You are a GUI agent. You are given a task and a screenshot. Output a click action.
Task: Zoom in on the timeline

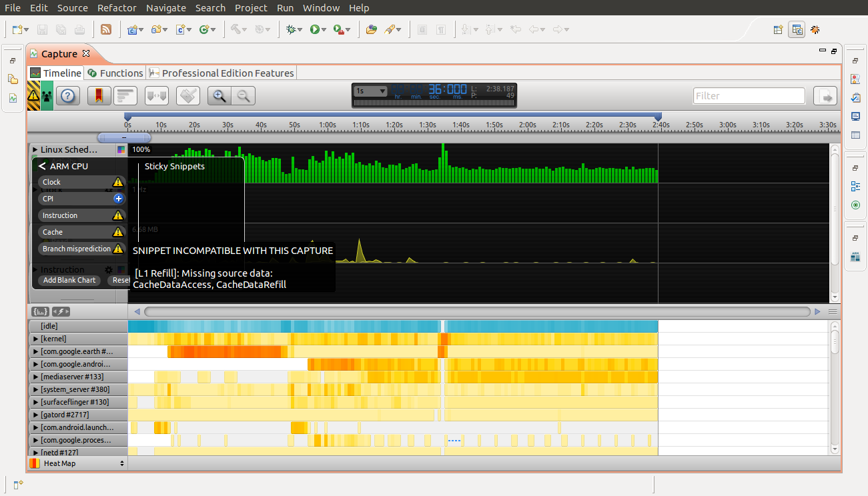click(219, 96)
